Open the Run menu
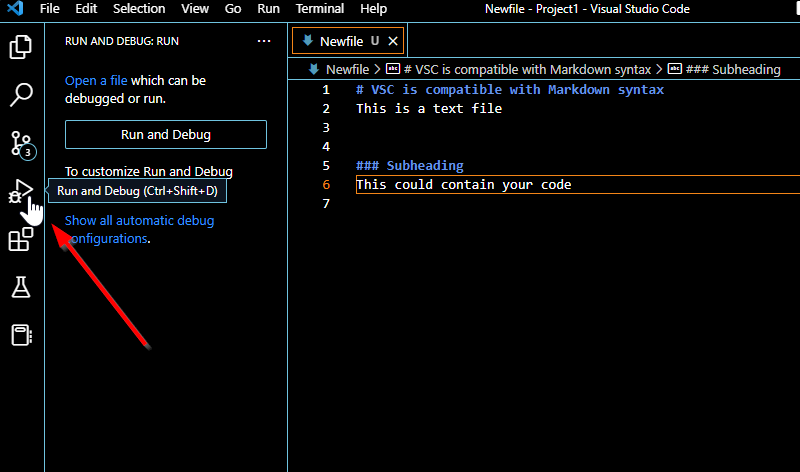This screenshot has width=800, height=472. [268, 9]
